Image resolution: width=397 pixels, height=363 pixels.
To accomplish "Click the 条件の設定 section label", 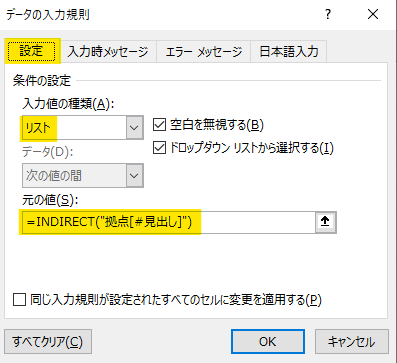I will pyautogui.click(x=42, y=80).
